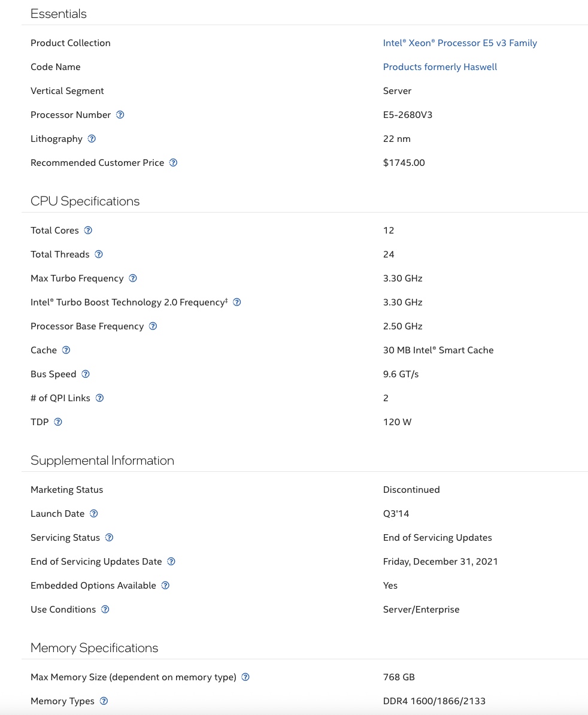
Task: Show the Bus Speed info icon
Action: (86, 374)
